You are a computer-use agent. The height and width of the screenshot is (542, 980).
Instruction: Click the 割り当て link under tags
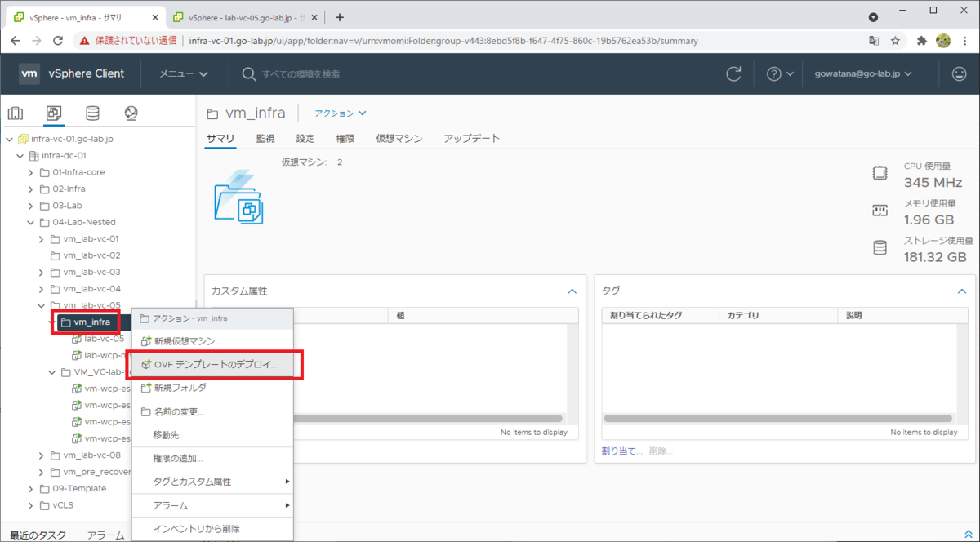tap(622, 451)
